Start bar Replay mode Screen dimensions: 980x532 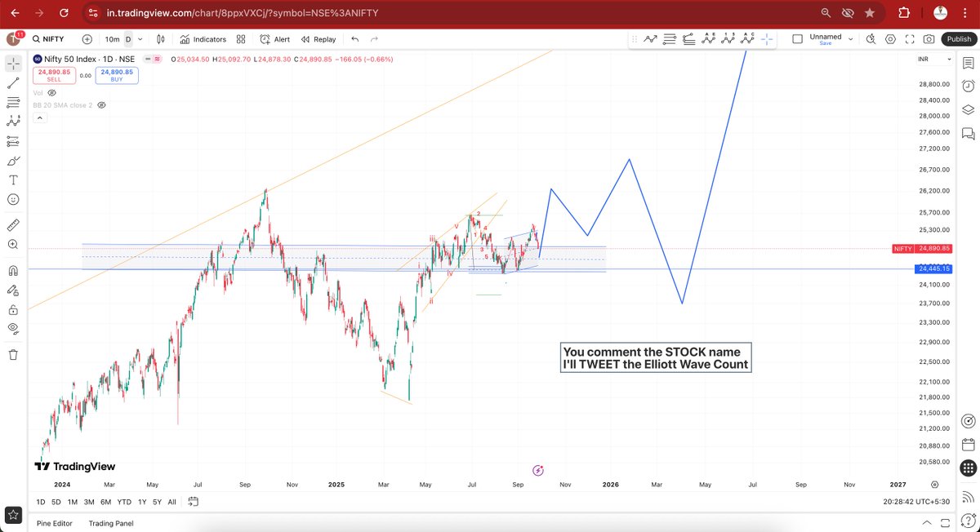pos(318,39)
